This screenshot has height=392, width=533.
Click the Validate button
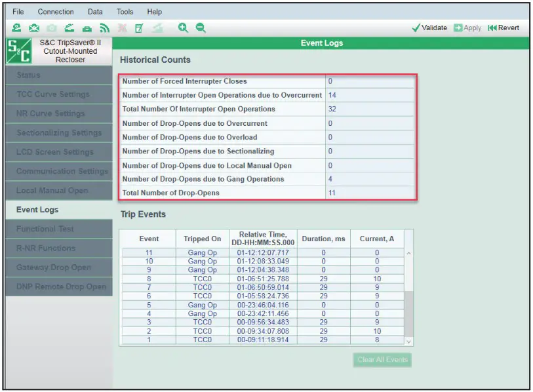click(429, 28)
